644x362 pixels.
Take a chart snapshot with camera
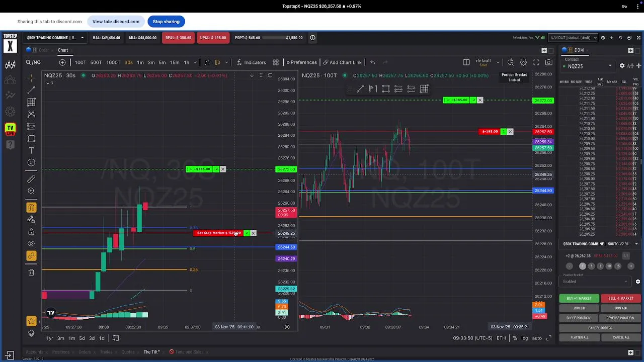(549, 62)
